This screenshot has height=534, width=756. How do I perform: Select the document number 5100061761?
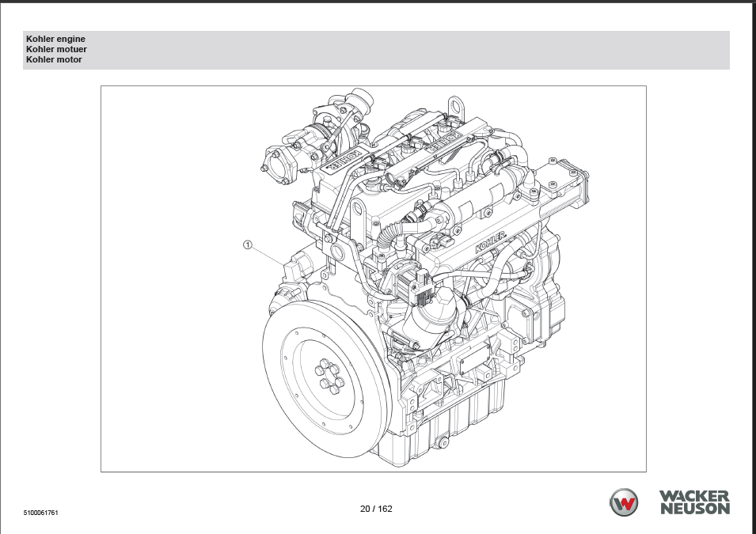click(42, 513)
